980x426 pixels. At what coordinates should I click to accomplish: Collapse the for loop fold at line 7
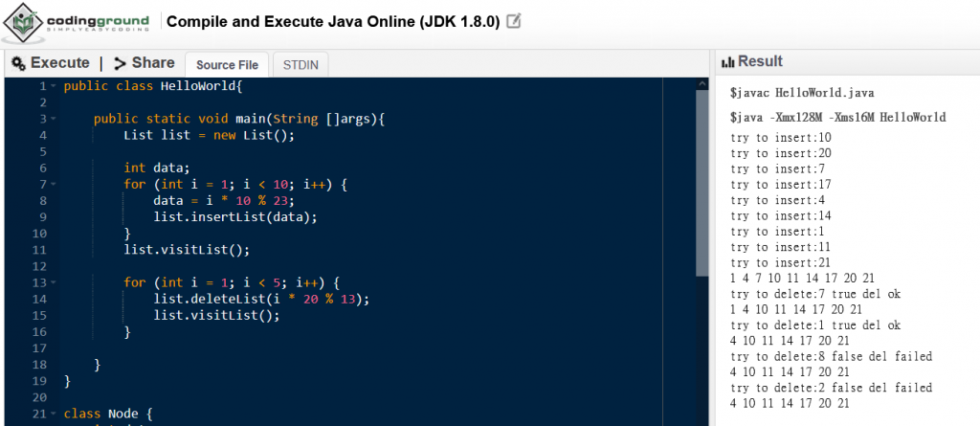coord(54,185)
